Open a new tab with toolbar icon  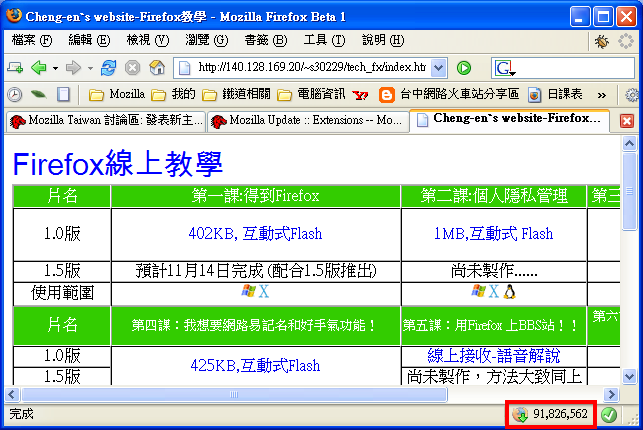[x=15, y=68]
